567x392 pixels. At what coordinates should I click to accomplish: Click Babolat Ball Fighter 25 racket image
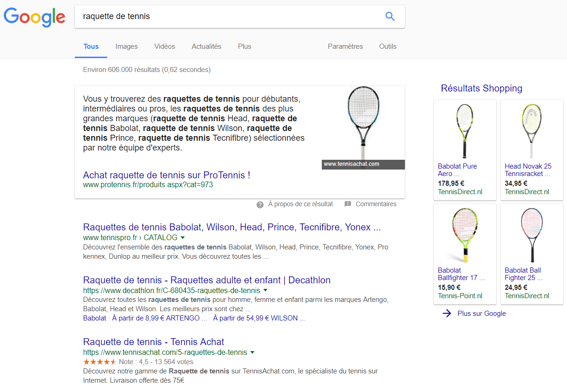[532, 235]
